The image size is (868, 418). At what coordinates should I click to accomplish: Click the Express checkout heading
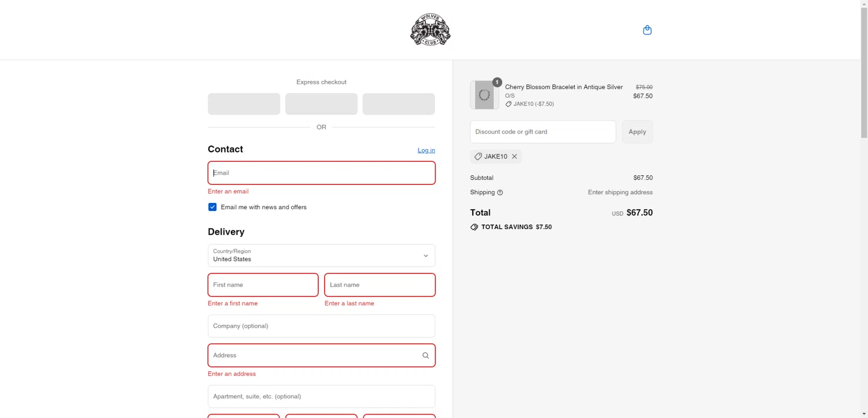[x=321, y=82]
